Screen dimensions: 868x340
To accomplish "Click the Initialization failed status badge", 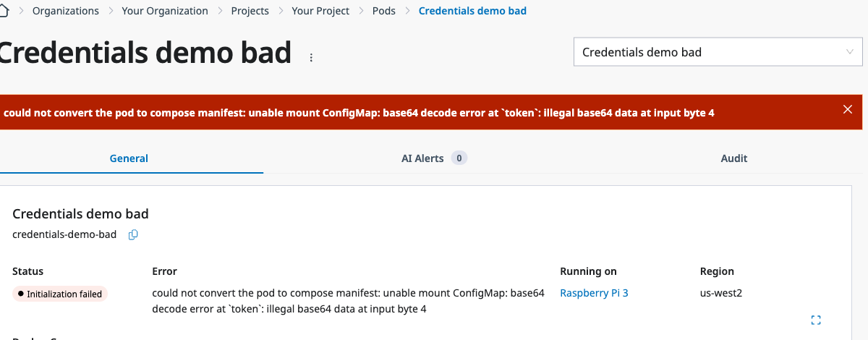I will (x=60, y=294).
